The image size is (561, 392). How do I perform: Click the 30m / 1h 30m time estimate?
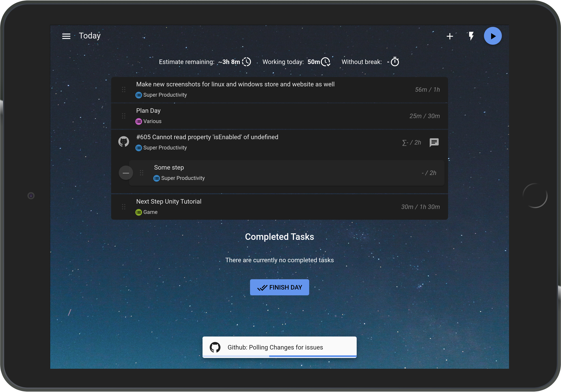coord(420,207)
